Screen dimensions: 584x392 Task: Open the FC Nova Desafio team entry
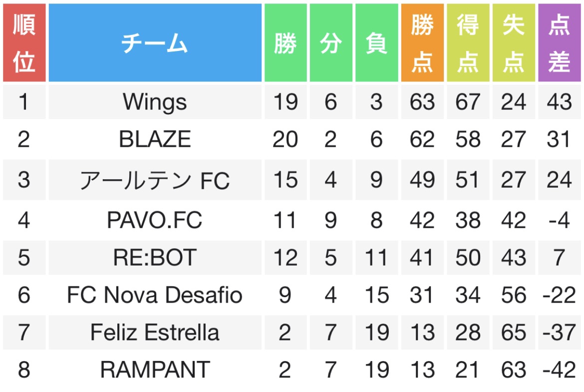coord(155,295)
